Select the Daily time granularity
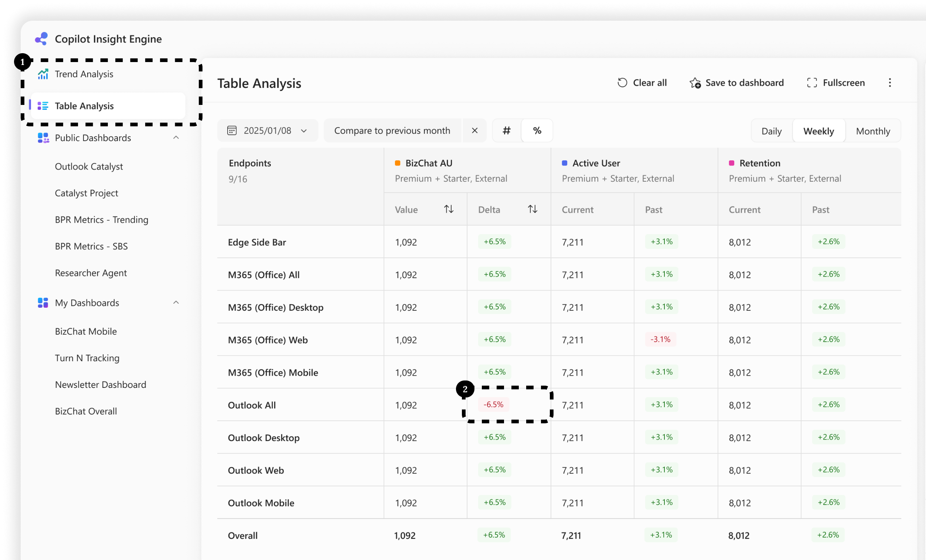Image resolution: width=926 pixels, height=560 pixels. click(x=771, y=131)
